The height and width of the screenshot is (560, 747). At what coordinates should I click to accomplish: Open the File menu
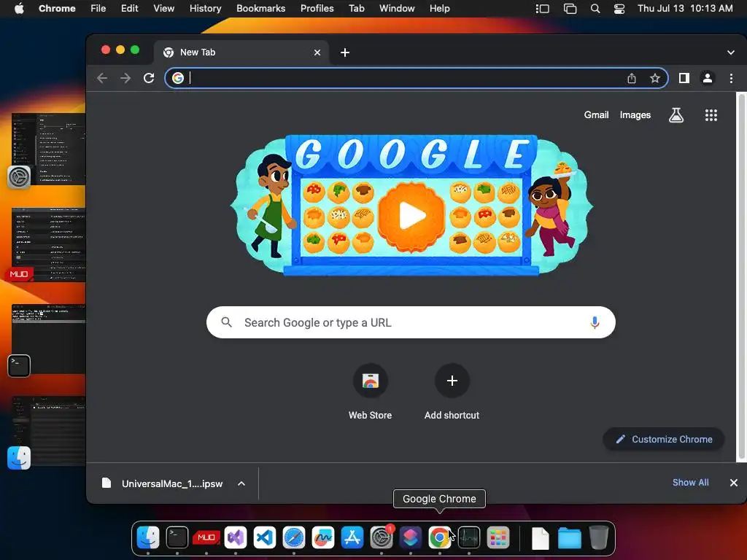point(98,8)
